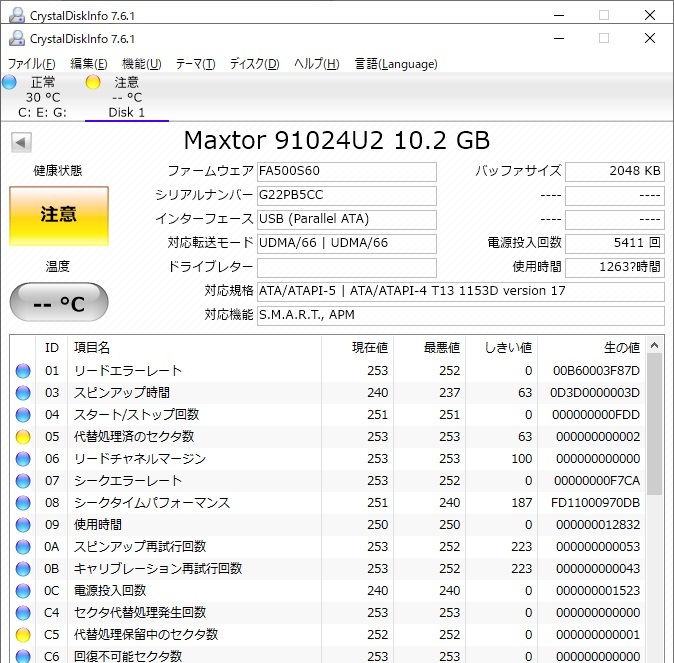The height and width of the screenshot is (663, 674).
Task: Open the 機能(U) menu
Action: (141, 64)
